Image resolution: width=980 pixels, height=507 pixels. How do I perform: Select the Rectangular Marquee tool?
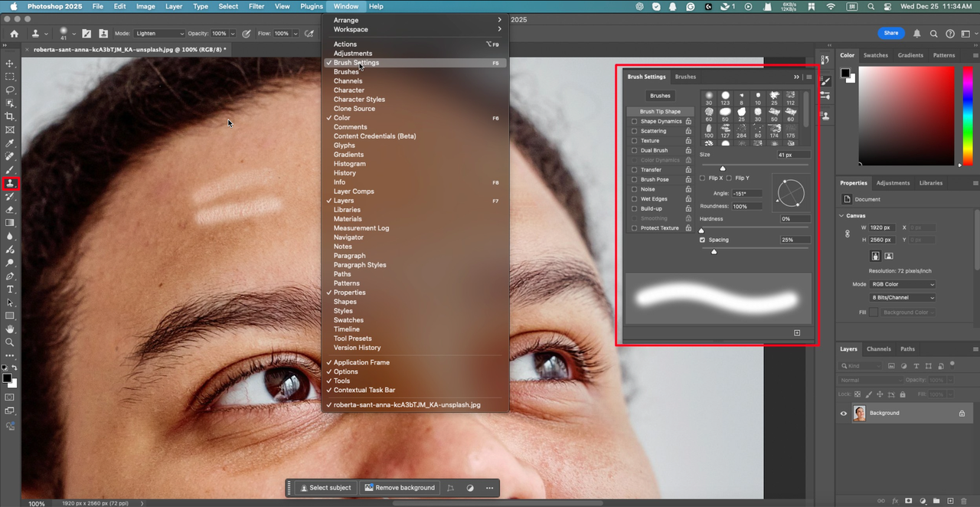pos(10,77)
